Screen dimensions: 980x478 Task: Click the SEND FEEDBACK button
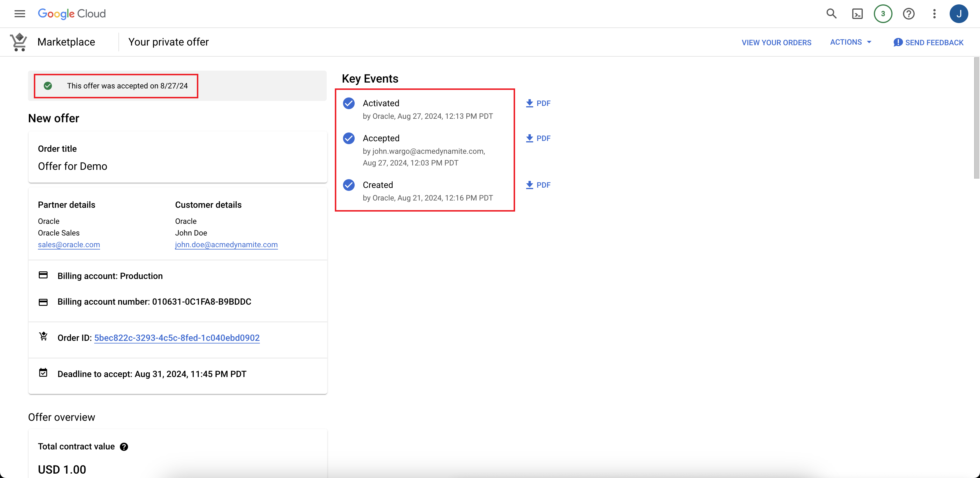(929, 42)
